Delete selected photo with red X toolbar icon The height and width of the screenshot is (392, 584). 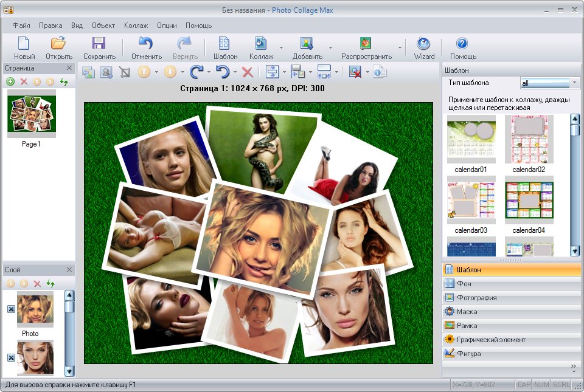tap(248, 72)
